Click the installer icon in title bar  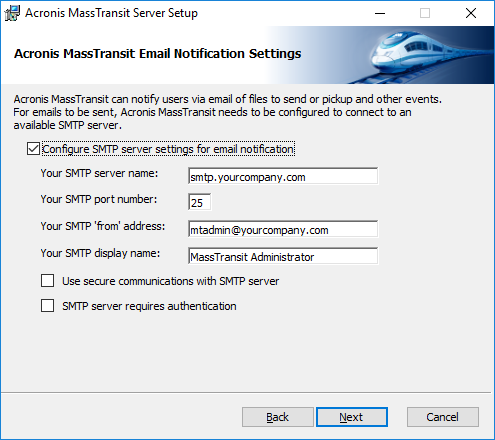pos(12,13)
